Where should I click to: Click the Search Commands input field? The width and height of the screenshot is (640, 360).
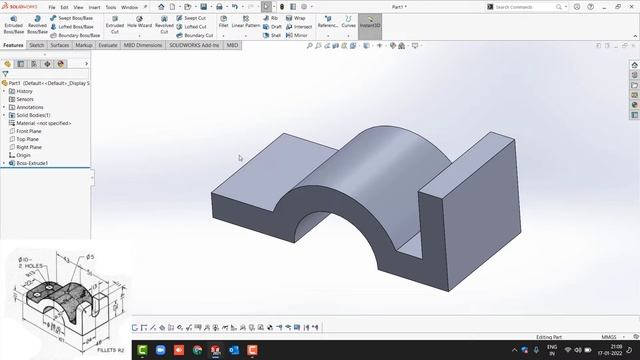click(524, 7)
